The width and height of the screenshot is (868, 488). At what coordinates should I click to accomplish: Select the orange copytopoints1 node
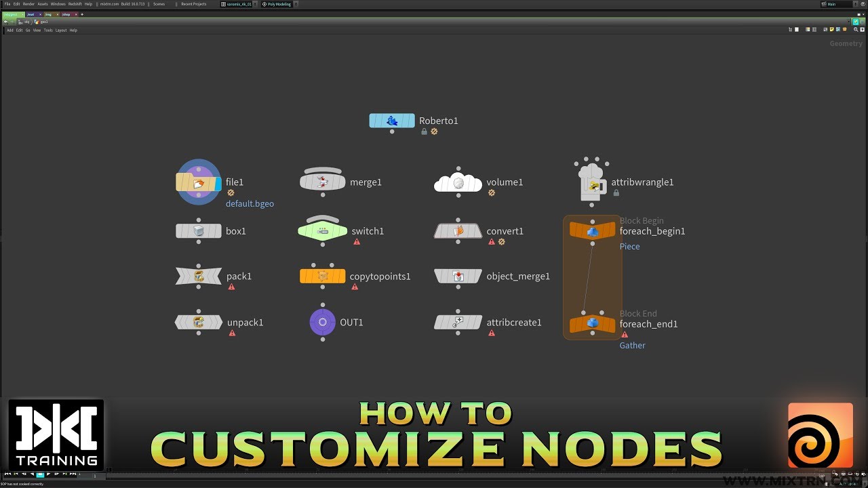[323, 277]
